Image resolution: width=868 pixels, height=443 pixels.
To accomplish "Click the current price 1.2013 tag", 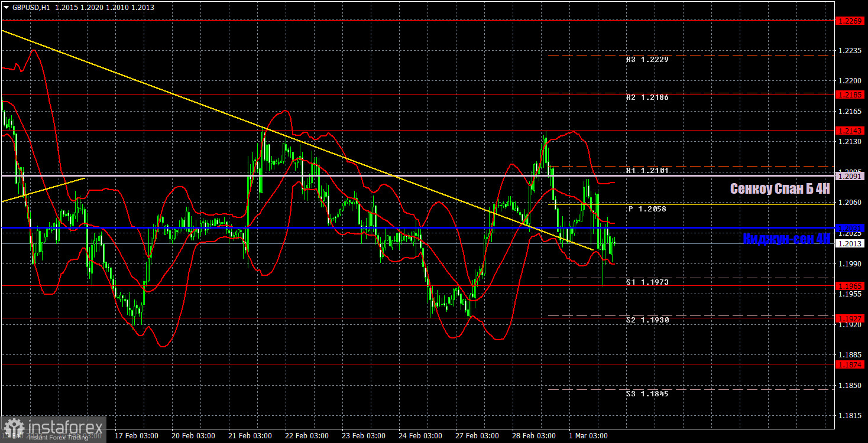I will click(851, 243).
